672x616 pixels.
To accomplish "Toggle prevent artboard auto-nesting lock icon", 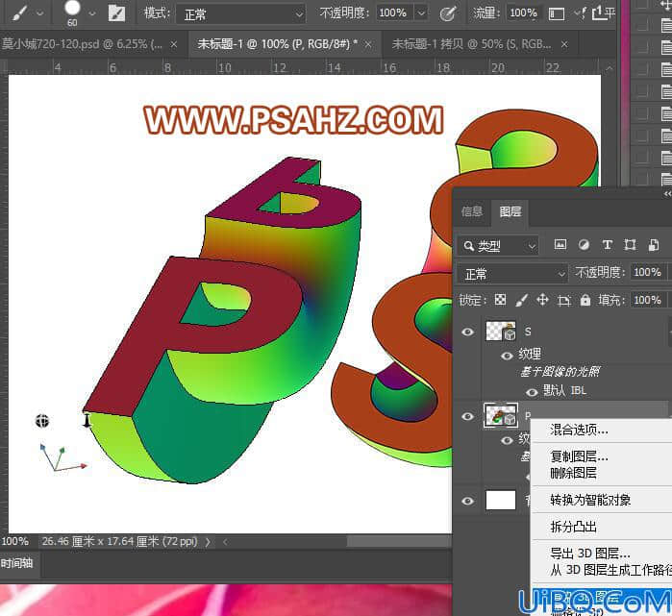I will click(564, 301).
